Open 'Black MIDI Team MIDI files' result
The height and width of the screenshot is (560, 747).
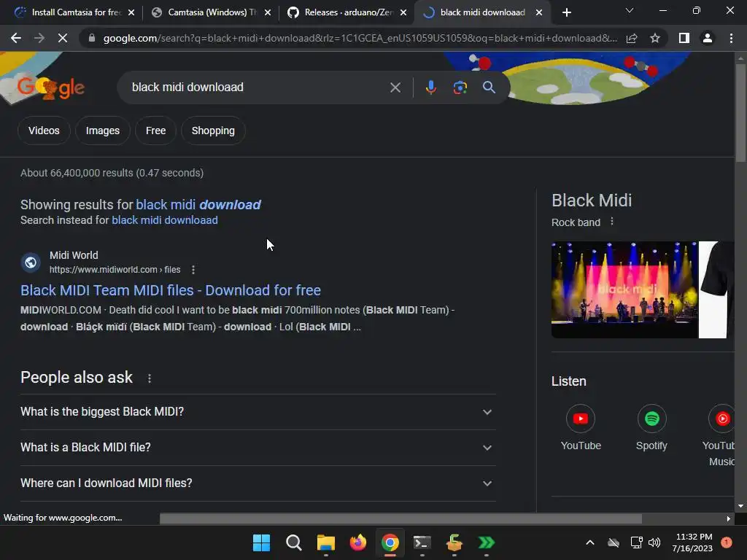[171, 290]
